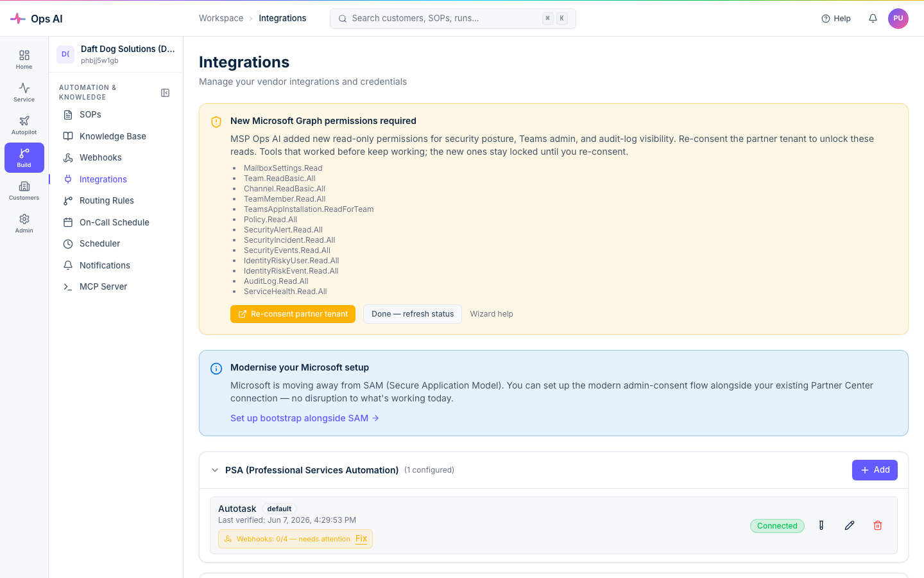The image size is (924, 578).
Task: Click AuditLog.Read.All permission text
Action: point(276,281)
